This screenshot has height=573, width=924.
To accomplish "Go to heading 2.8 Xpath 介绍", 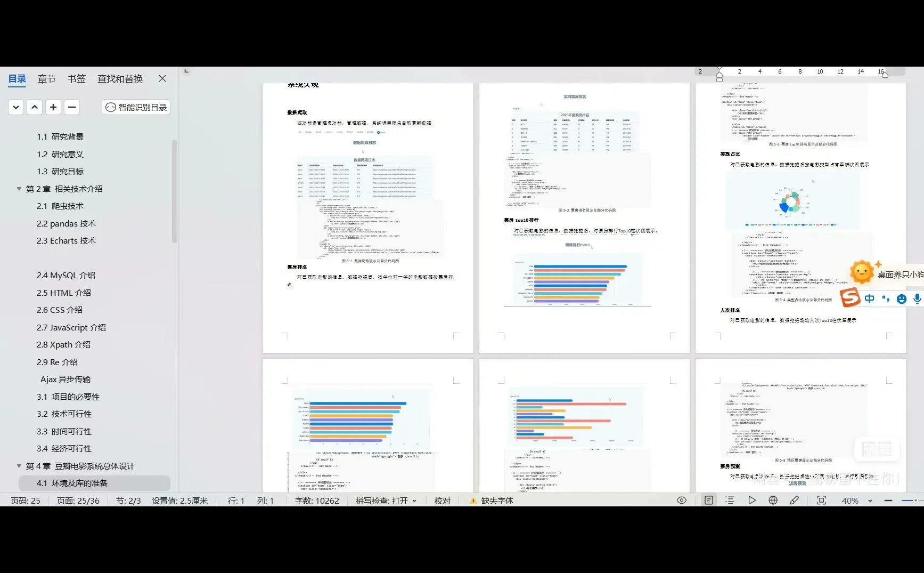I will click(64, 345).
